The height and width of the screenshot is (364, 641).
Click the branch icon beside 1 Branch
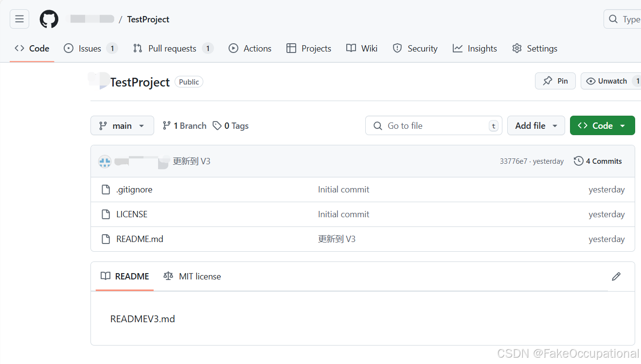(x=167, y=125)
